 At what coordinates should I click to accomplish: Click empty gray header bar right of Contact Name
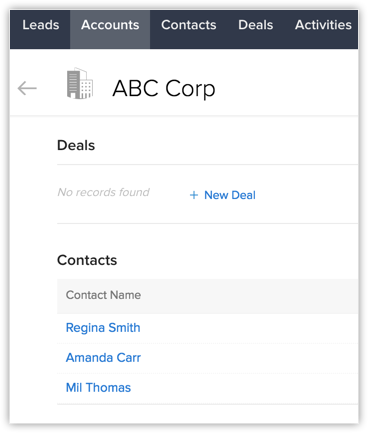pos(250,296)
